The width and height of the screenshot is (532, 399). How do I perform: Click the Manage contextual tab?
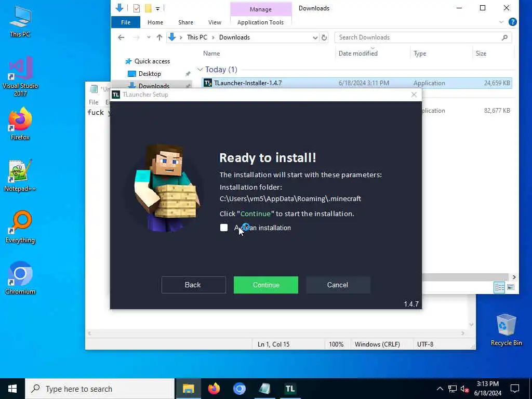pyautogui.click(x=261, y=9)
